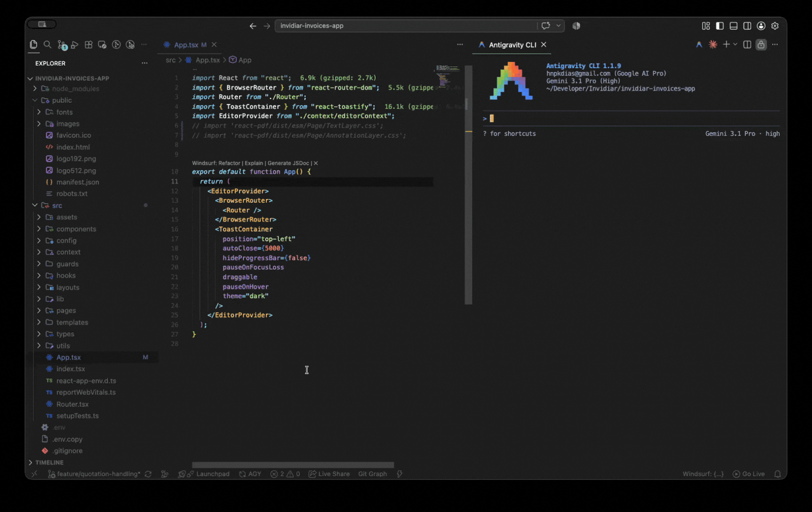
Task: Collapse the src folder
Action: pyautogui.click(x=57, y=206)
